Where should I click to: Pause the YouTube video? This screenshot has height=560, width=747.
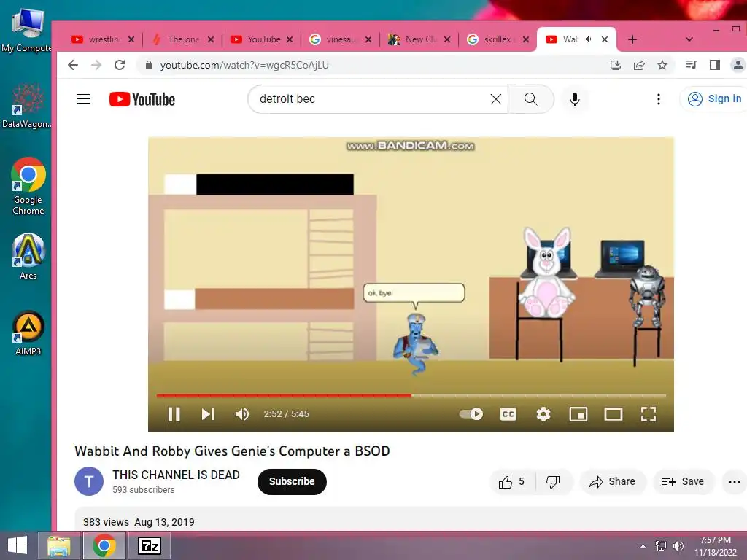[x=174, y=414]
